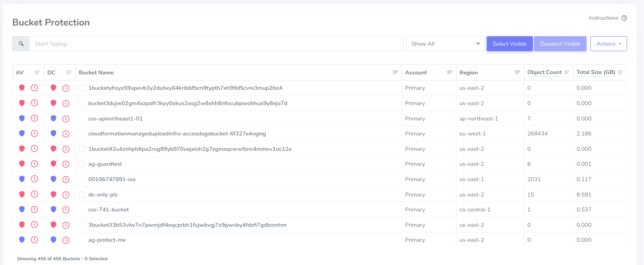Click AV clock icon for 3bucket33b53 row

point(35,224)
